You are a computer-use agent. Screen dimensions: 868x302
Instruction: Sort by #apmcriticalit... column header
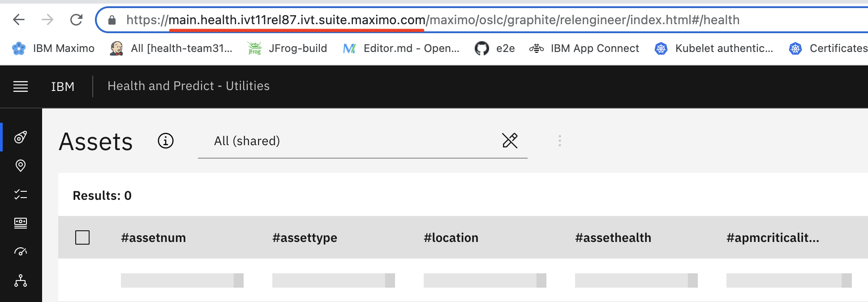[x=773, y=238]
